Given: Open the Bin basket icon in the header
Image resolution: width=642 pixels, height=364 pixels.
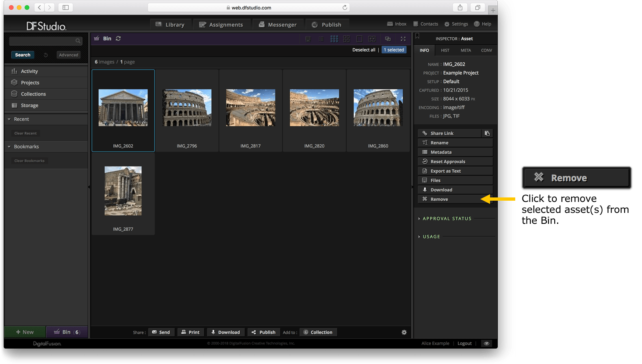Looking at the screenshot, I should (97, 38).
